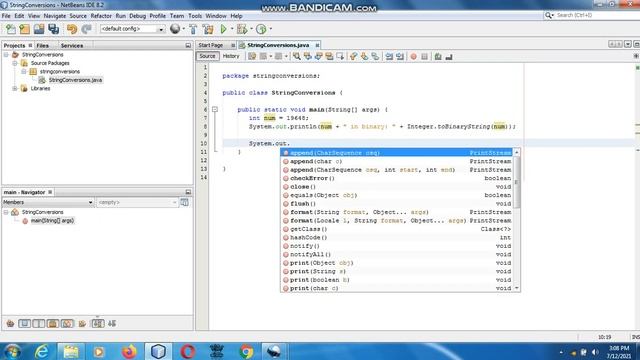The image size is (640, 360).
Task: Collapse the StringConversions project node
Action: (x=6, y=55)
